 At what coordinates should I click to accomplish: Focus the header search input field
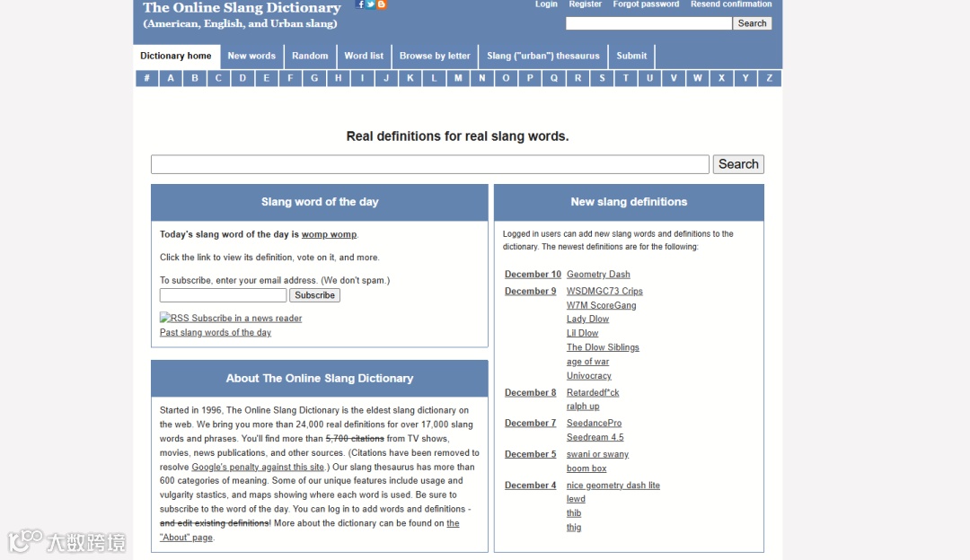[x=648, y=23]
